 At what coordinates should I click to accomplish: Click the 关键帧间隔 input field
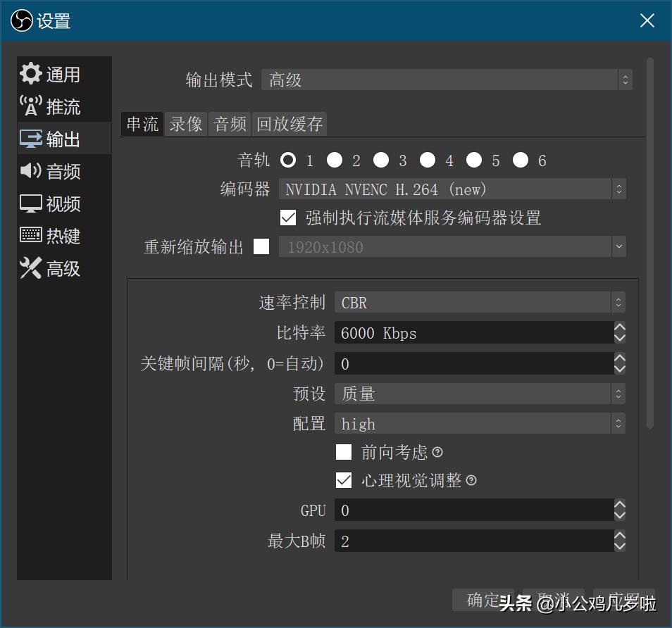474,363
